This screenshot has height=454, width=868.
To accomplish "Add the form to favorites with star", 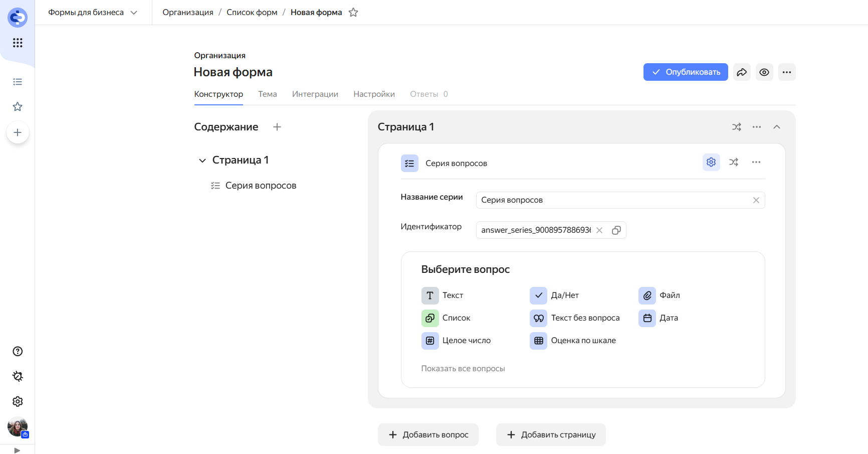I will click(353, 13).
